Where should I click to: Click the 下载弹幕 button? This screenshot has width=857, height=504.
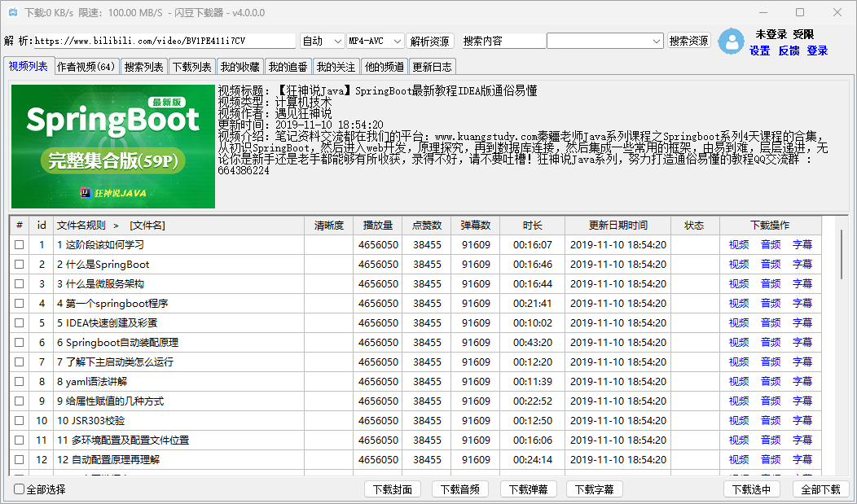coord(528,489)
